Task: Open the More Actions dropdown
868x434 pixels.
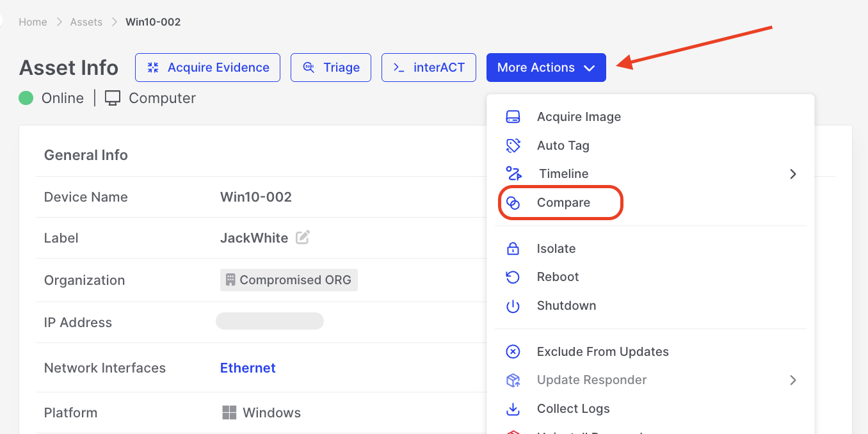Action: tap(545, 68)
